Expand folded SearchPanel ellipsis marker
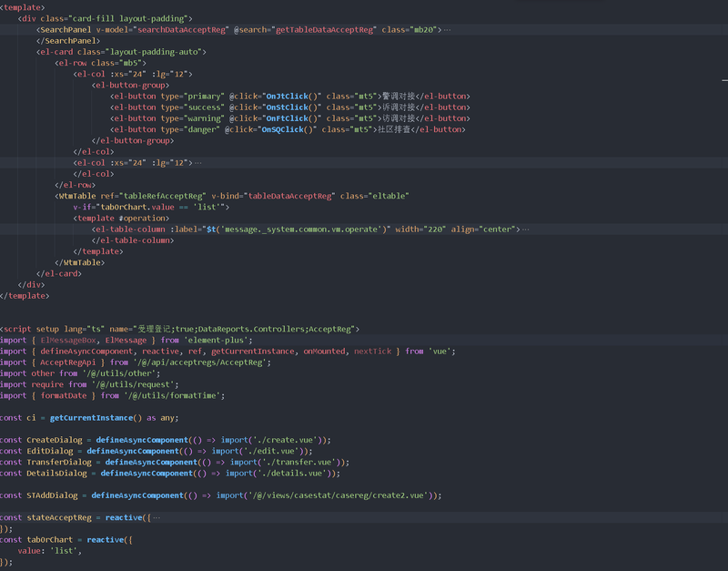The height and width of the screenshot is (571, 728). [447, 30]
